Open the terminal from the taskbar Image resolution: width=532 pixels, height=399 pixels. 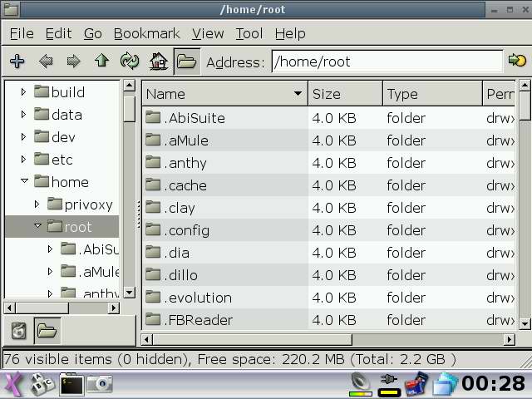point(72,384)
